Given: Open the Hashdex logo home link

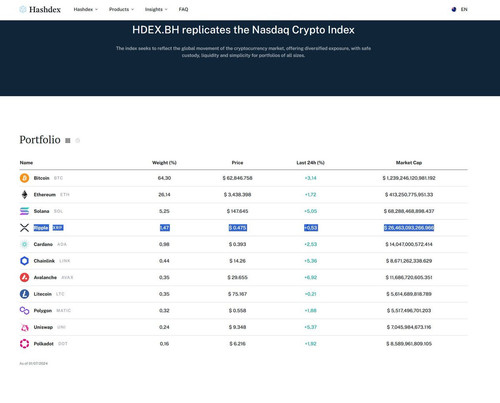Looking at the screenshot, I should pos(40,9).
